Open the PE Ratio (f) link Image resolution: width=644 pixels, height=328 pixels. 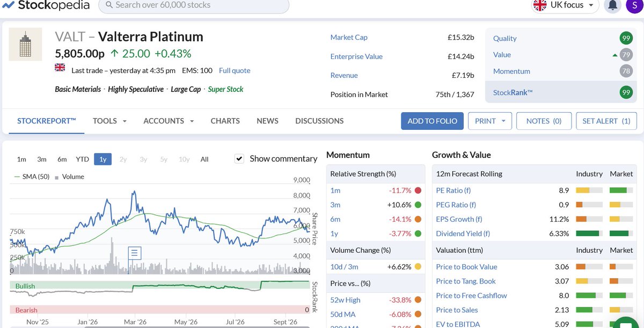coord(453,190)
